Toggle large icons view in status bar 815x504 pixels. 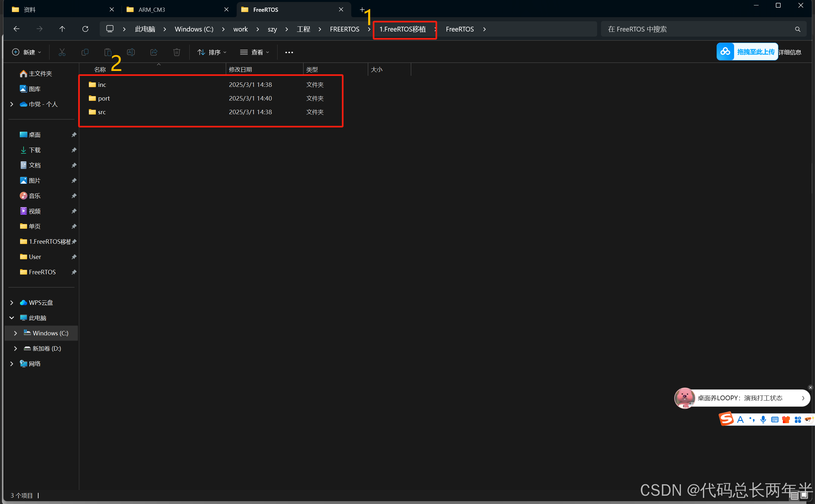tap(804, 495)
